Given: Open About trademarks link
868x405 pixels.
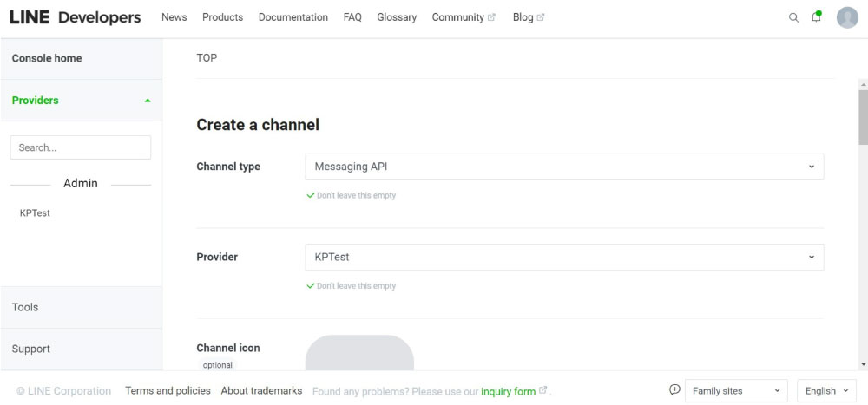Looking at the screenshot, I should (261, 390).
